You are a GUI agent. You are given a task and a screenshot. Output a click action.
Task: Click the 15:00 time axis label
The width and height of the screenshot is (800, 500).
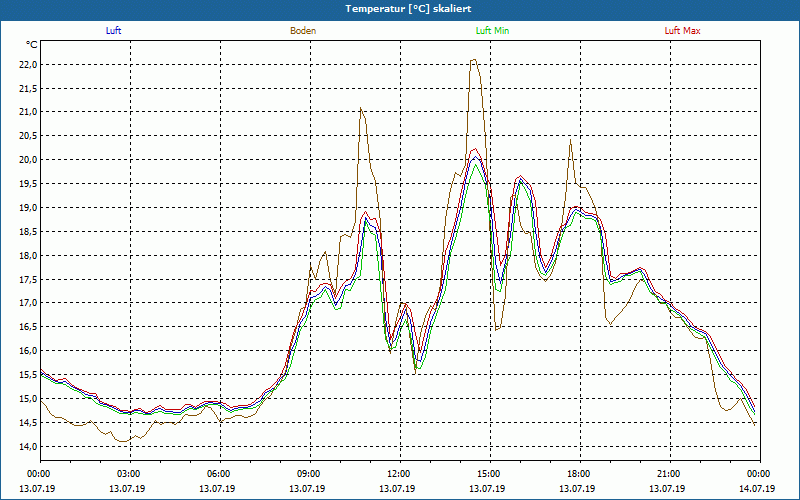487,474
